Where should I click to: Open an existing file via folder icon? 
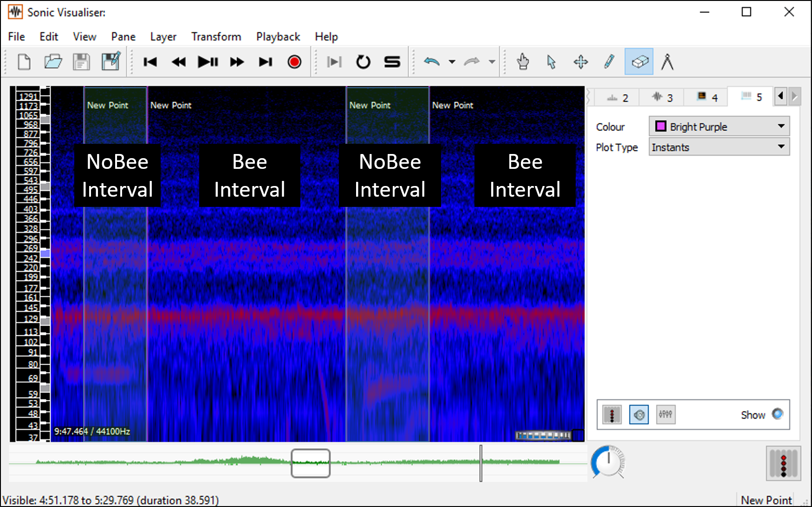(53, 62)
